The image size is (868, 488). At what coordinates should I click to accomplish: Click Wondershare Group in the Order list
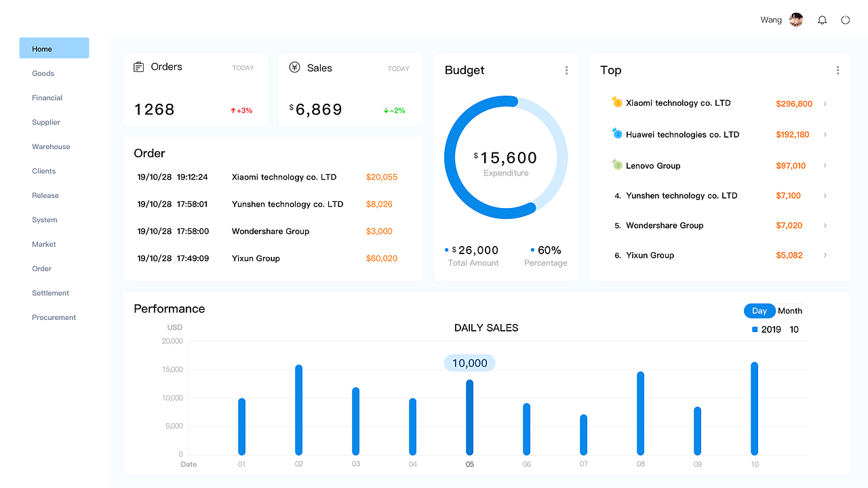coord(271,231)
